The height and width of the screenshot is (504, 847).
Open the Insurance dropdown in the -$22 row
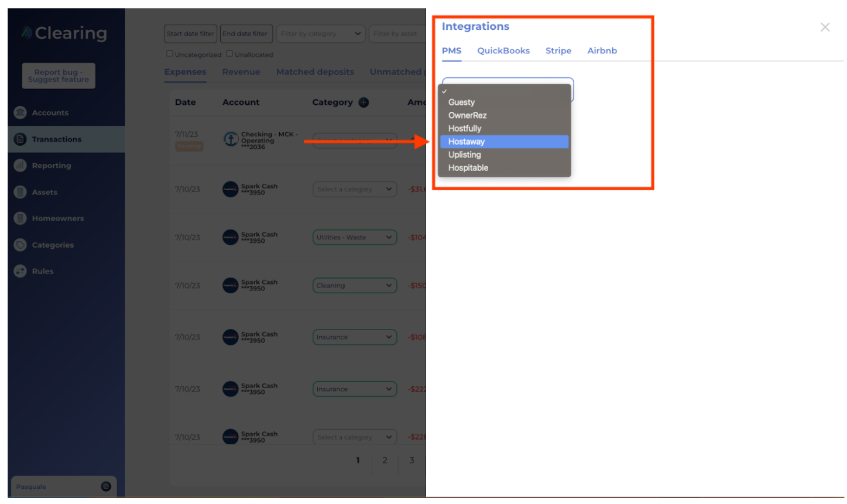355,389
